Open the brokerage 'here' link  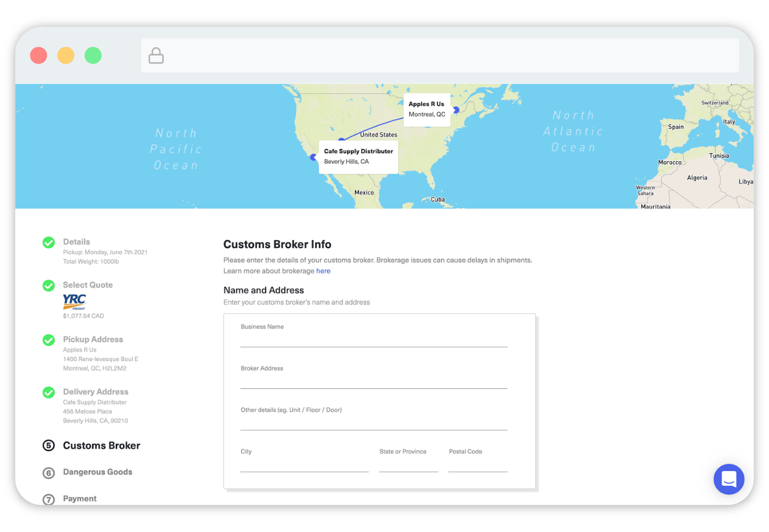(x=323, y=271)
